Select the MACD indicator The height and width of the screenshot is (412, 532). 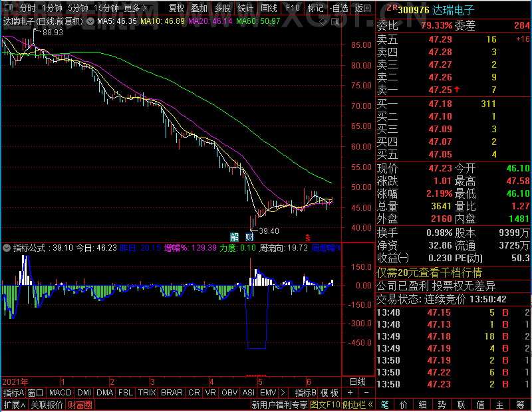(x=60, y=393)
